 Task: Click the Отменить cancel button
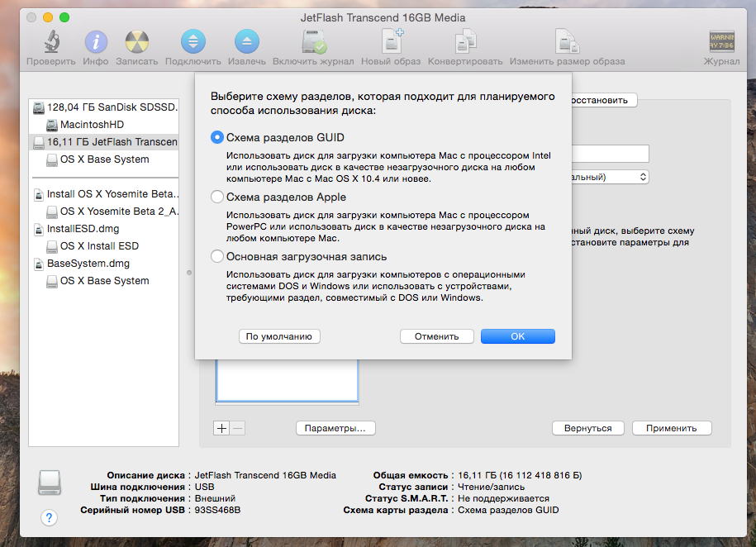436,336
